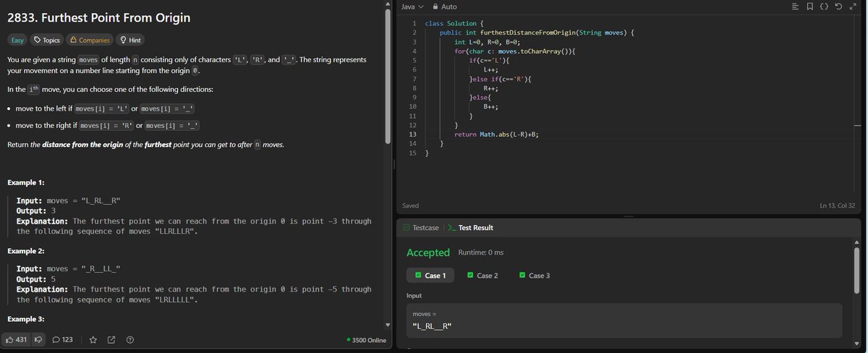This screenshot has width=868, height=353.
Task: Upvote the problem with thumbs-up icon
Action: 17,339
